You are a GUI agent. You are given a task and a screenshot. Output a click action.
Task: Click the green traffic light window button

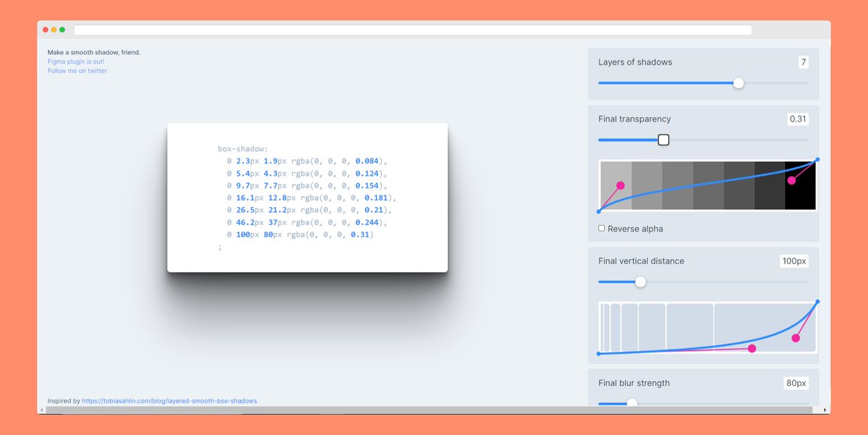(x=62, y=30)
